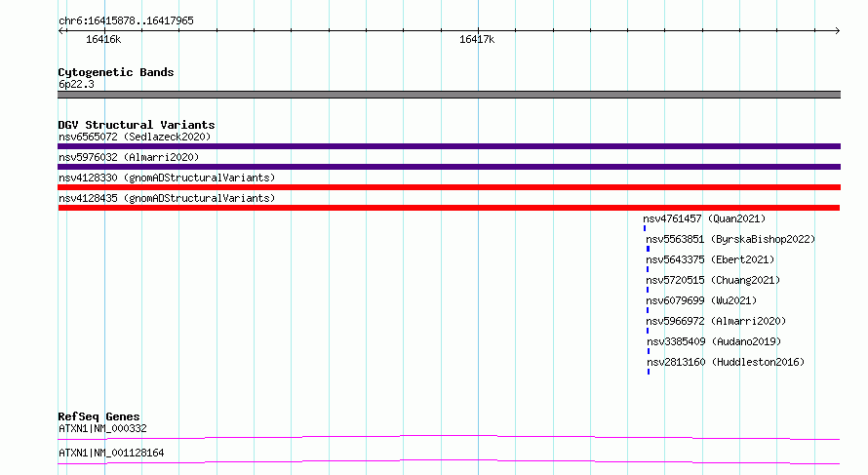
Task: Open the DGV Structural Variants track title
Action: pos(137,125)
